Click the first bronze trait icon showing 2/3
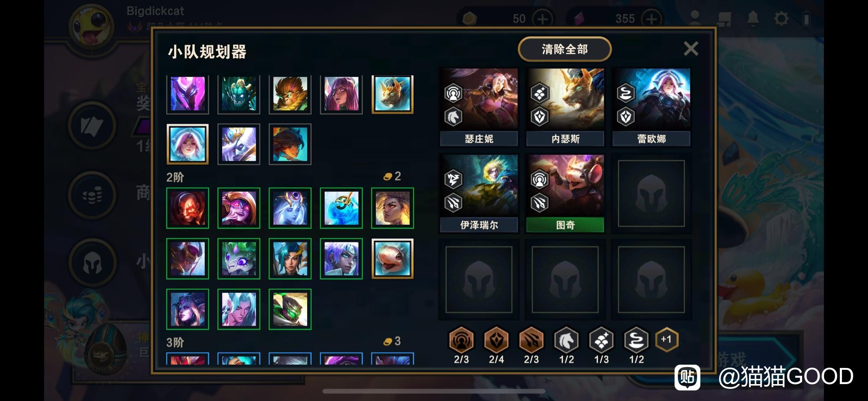This screenshot has width=868, height=401. coord(461,341)
